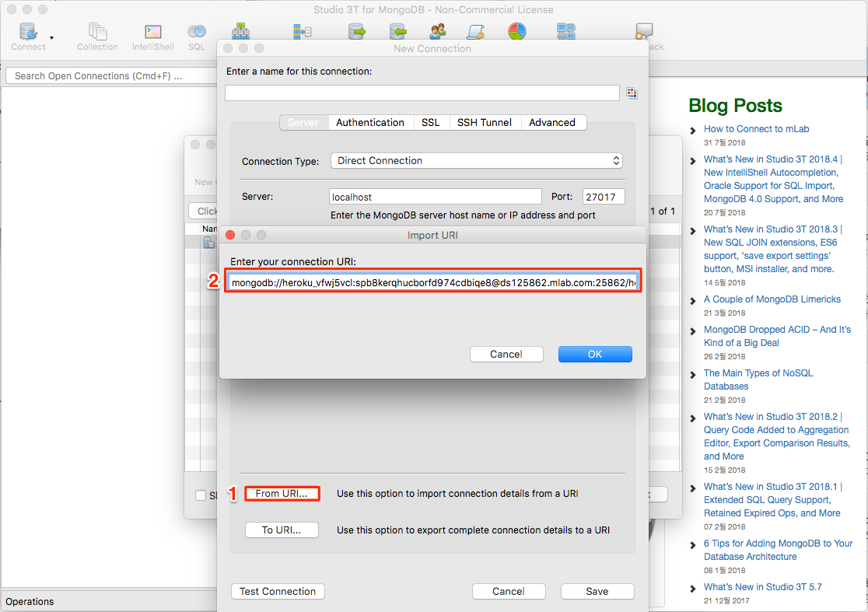
Task: Select the color grid icon beside the name field
Action: click(x=632, y=93)
